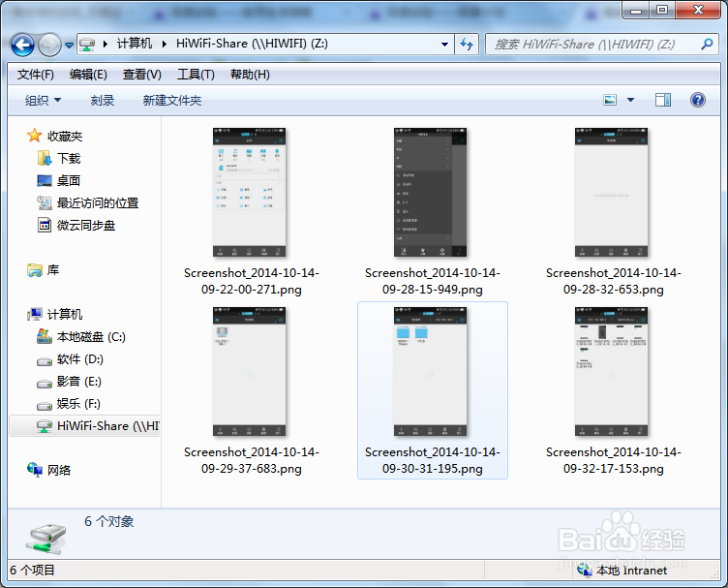Viewport: 728px width, 588px height.
Task: Open 娱乐 (F:) drive
Action: (78, 404)
